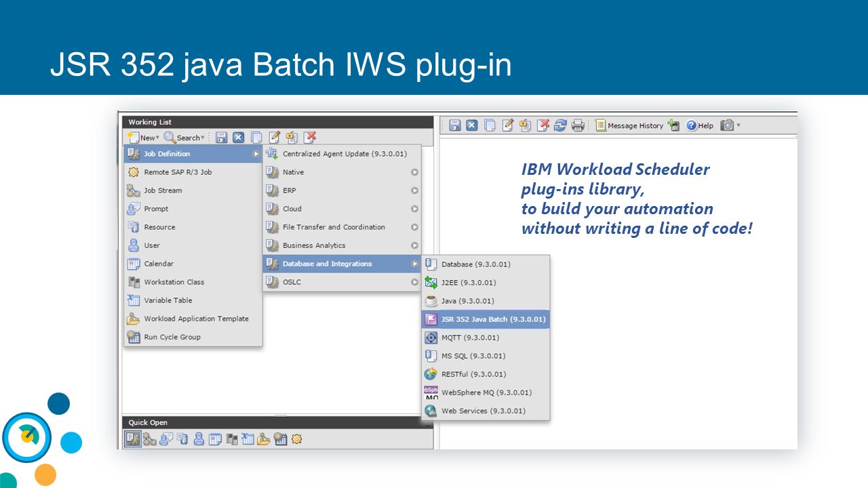Expand the ERP submenu arrow
868x488 pixels.
[414, 190]
